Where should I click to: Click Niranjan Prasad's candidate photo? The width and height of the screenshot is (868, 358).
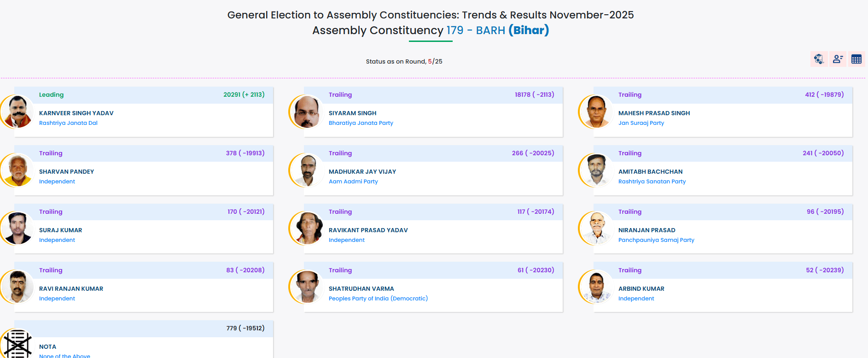coord(596,229)
